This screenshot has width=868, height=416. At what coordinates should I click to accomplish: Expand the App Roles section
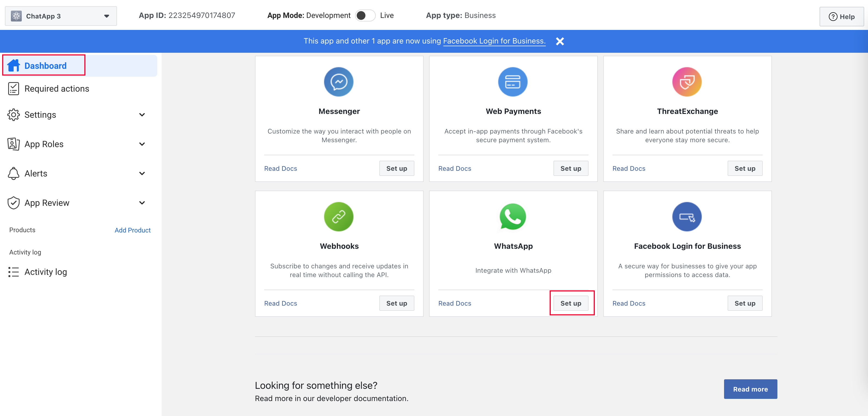coord(142,144)
